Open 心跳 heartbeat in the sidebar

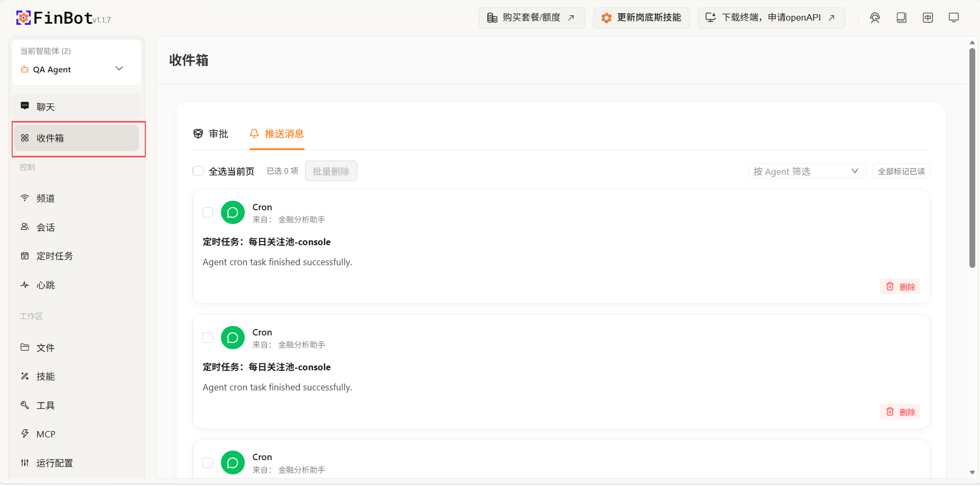[77, 285]
